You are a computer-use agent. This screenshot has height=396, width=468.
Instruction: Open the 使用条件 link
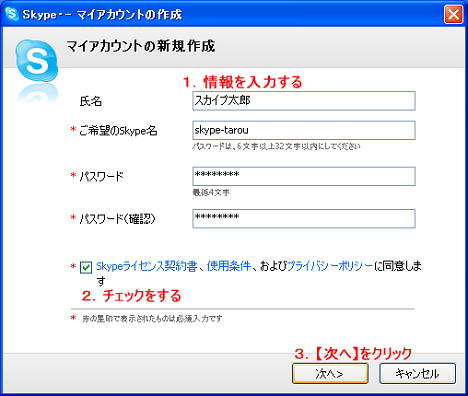[x=228, y=266]
